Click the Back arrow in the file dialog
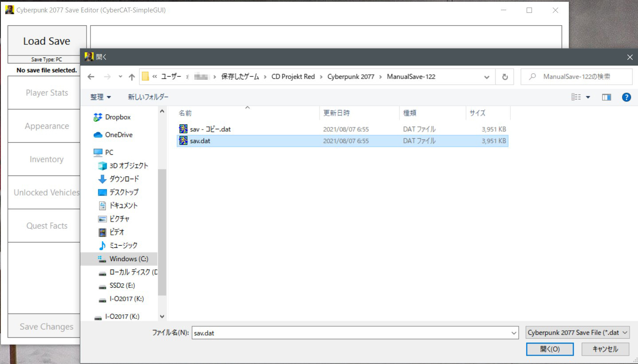638x364 pixels. click(91, 77)
